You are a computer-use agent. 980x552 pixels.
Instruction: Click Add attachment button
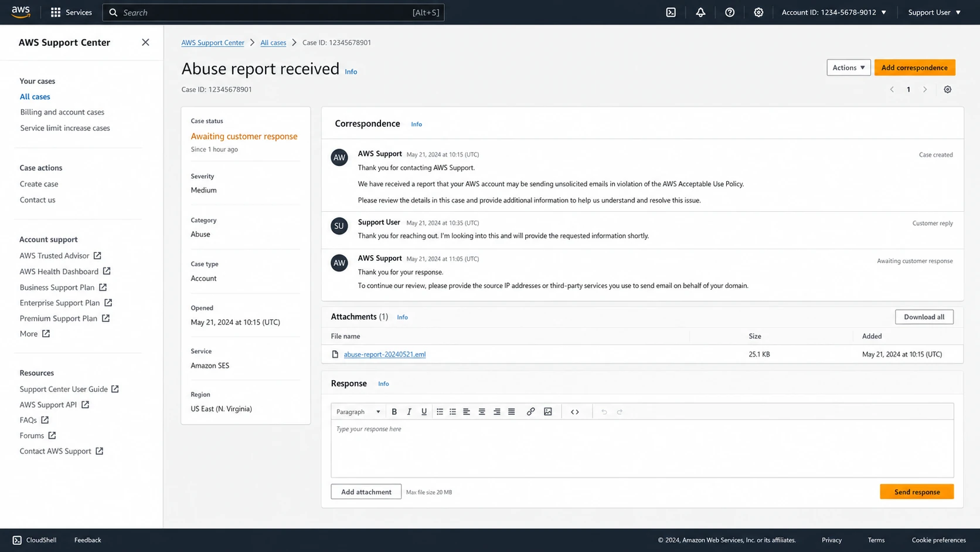pos(366,492)
